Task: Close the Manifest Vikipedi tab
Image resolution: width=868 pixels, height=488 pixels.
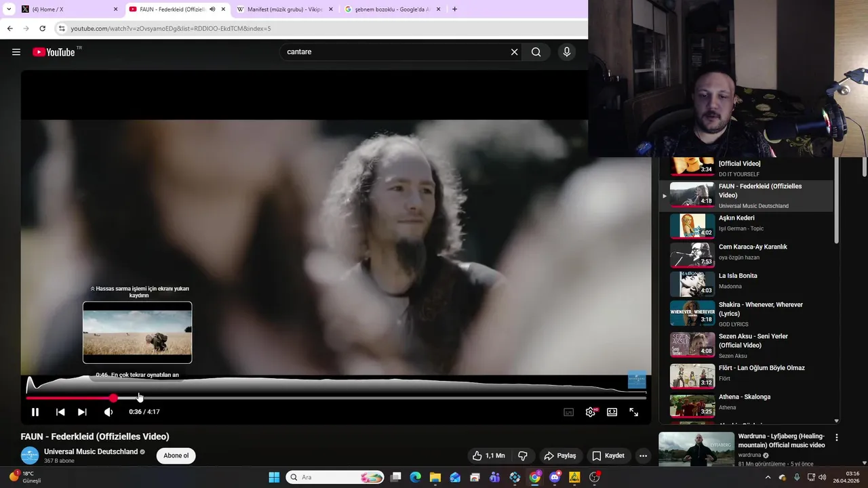Action: pyautogui.click(x=331, y=9)
